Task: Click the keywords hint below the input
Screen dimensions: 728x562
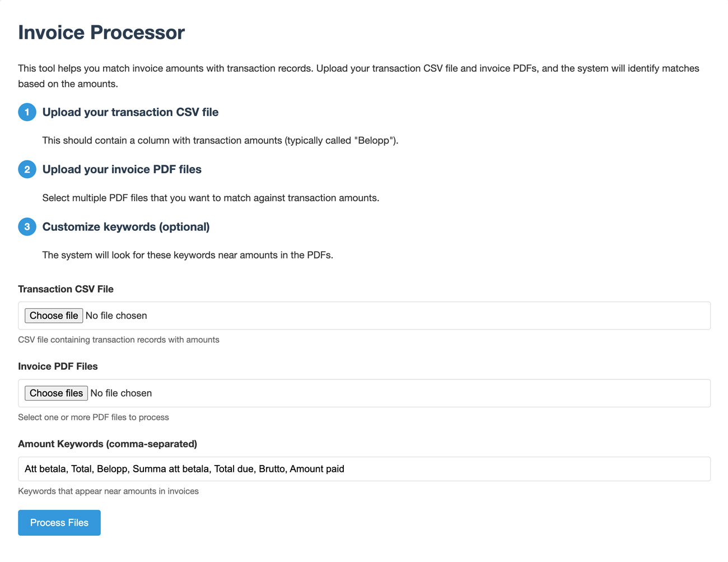Action: tap(108, 491)
